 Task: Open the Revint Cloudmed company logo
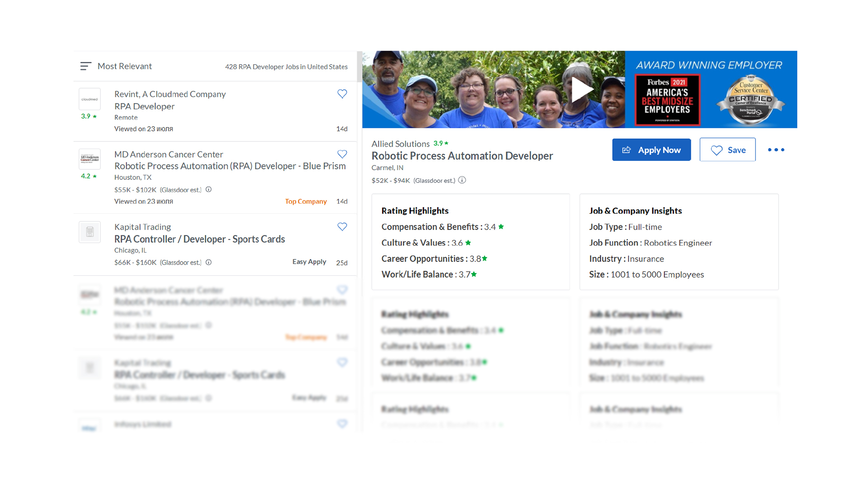pos(90,99)
